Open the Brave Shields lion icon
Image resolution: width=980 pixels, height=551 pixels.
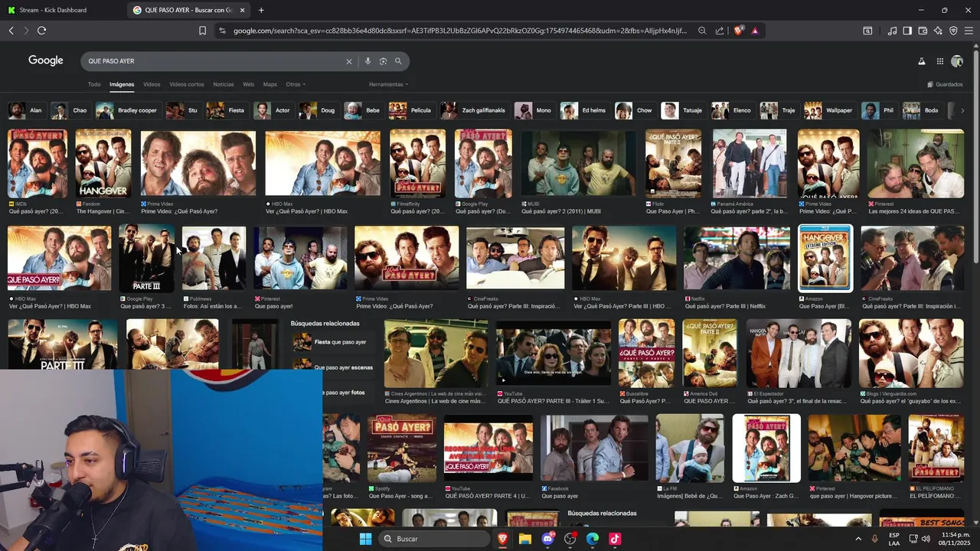[738, 31]
